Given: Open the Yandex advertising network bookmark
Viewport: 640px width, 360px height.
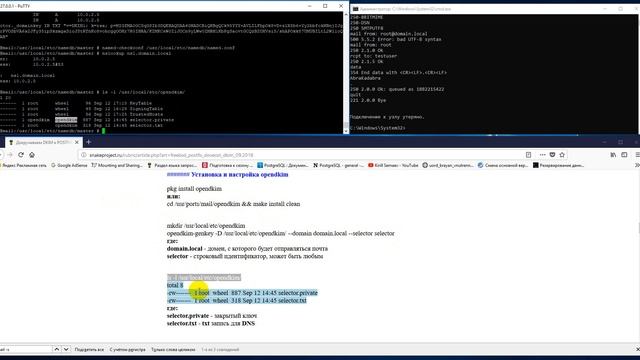Looking at the screenshot, I should point(24,165).
